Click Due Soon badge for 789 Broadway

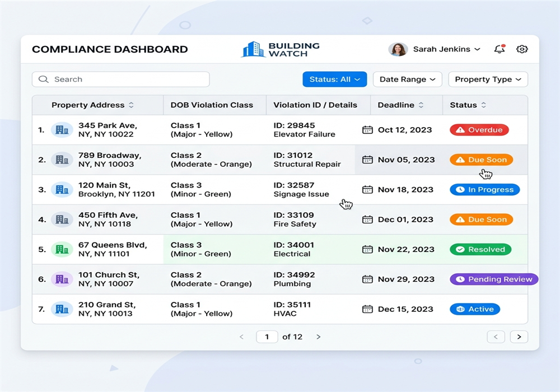[482, 160]
